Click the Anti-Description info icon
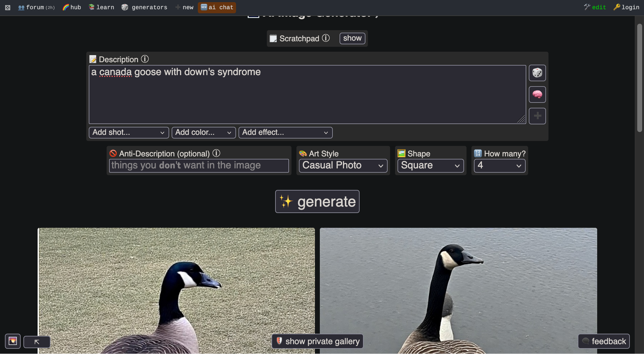 (216, 153)
